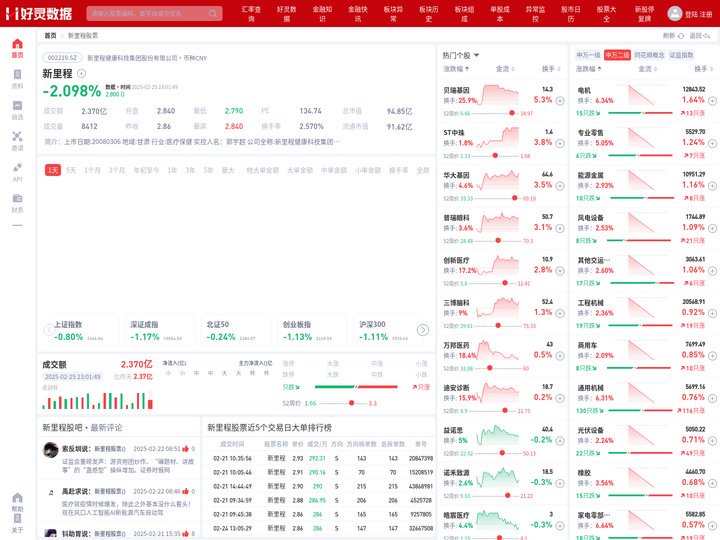This screenshot has height=540, width=720.
Task: Switch to the 申万一级 tab
Action: (x=588, y=55)
